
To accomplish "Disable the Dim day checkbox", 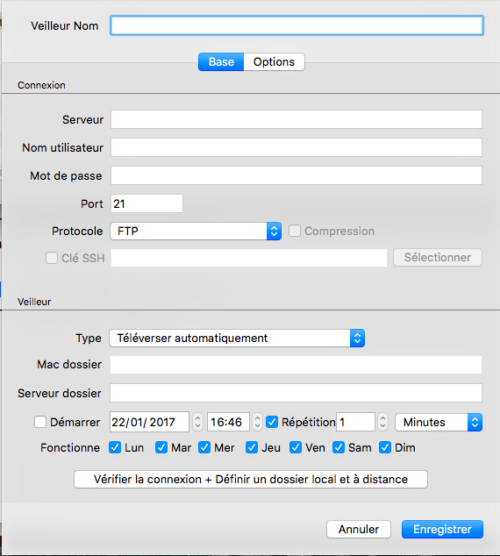I will coord(385,447).
